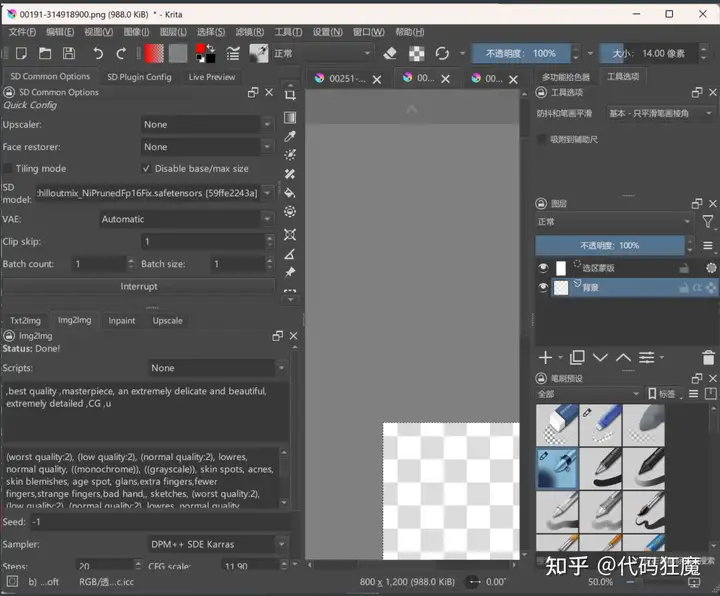Open an existing file icon
The height and width of the screenshot is (596, 720).
coord(45,54)
